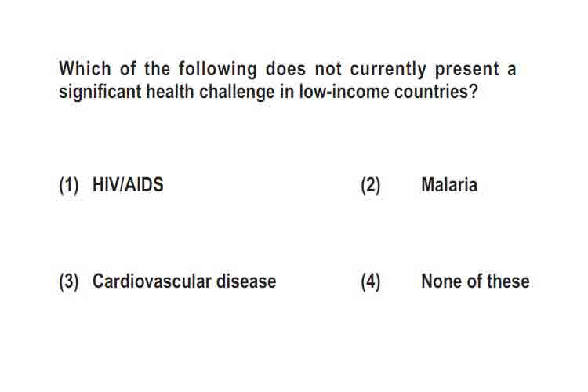This screenshot has width=588, height=392.
Task: Click the word 'present' in the question
Action: (x=467, y=70)
